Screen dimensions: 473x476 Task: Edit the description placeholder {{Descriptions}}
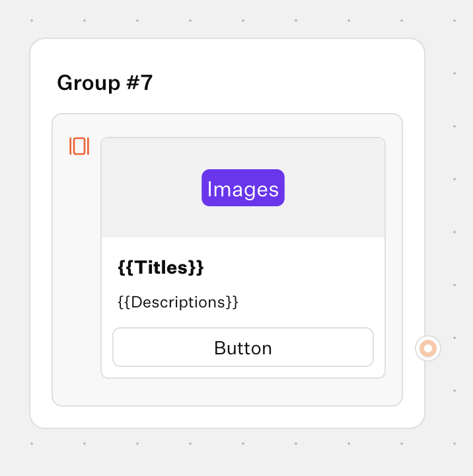click(178, 302)
